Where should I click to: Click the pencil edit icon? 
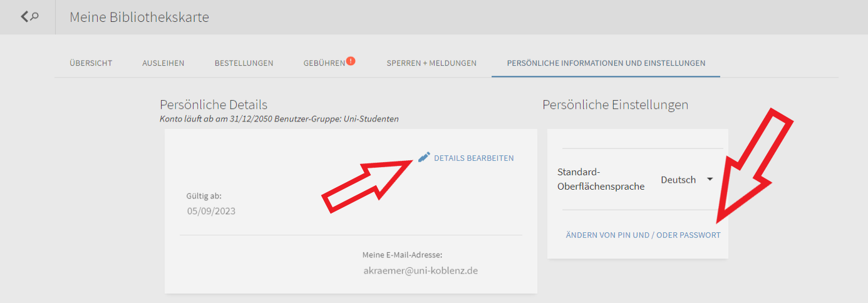click(424, 158)
